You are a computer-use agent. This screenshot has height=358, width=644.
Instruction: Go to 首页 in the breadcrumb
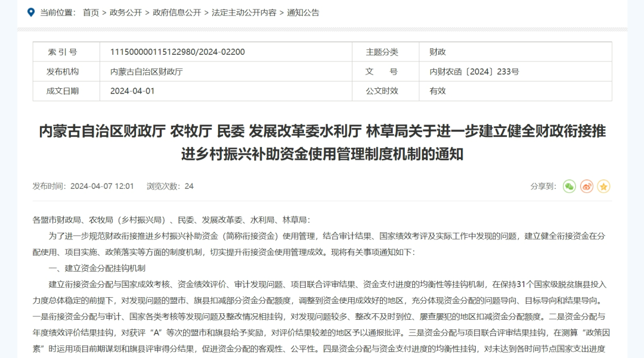(91, 13)
